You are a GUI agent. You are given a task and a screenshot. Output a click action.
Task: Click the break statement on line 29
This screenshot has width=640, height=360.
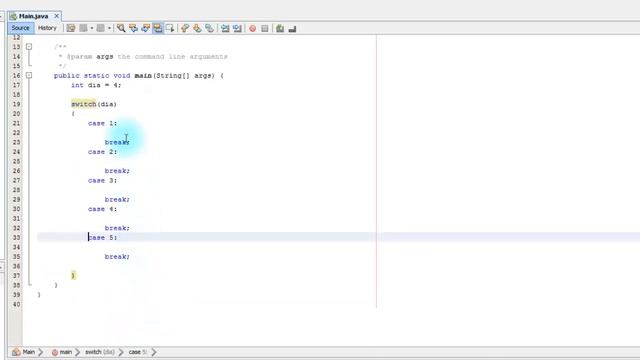click(x=117, y=200)
